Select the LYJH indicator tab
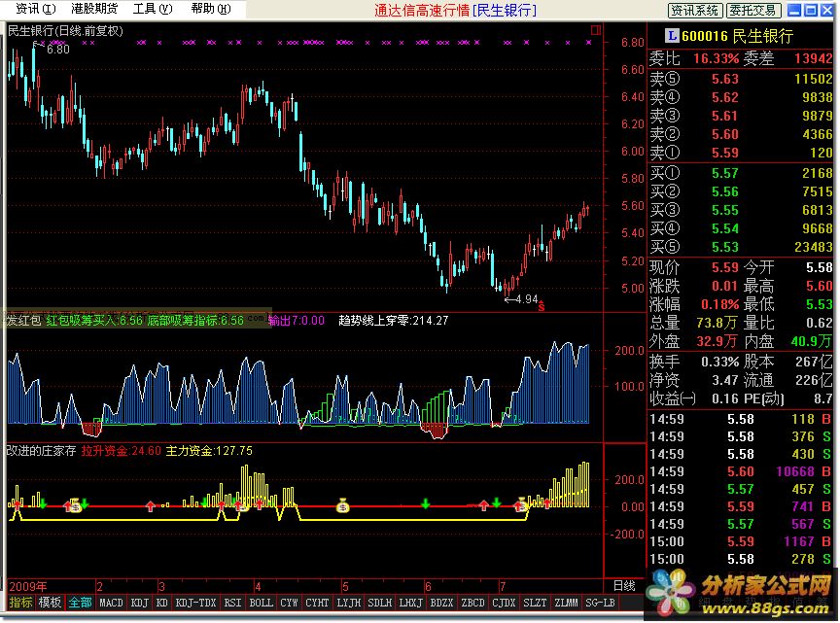This screenshot has width=840, height=623. pos(349,603)
